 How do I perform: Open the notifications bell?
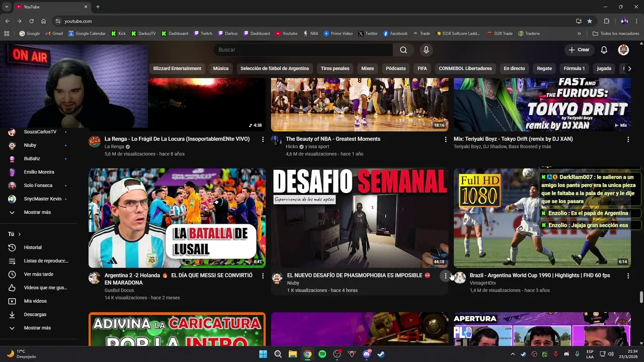click(604, 50)
